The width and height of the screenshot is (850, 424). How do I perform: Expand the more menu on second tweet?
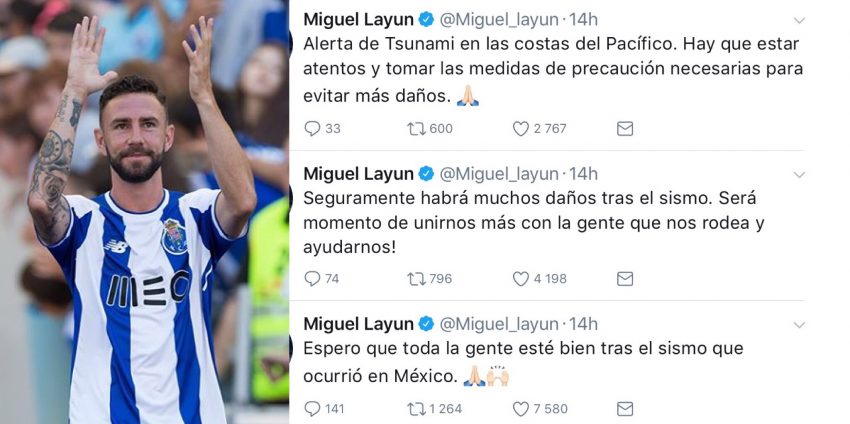pos(799,175)
